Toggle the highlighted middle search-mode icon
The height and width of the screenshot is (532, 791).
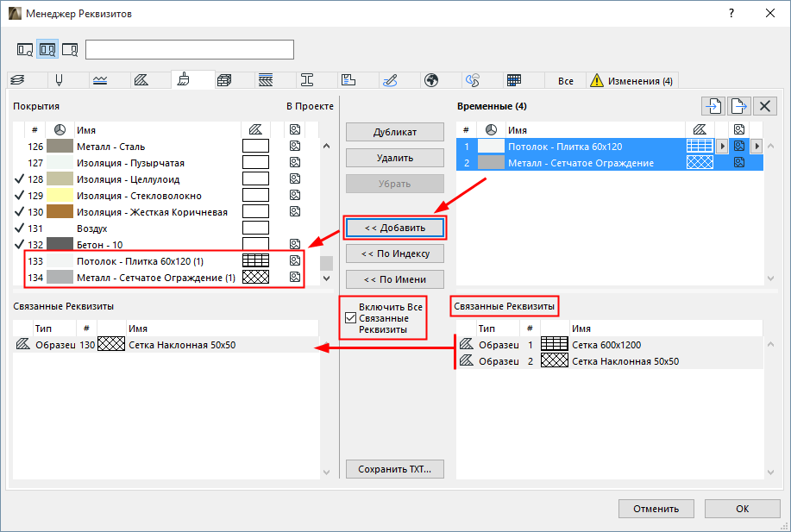[47, 49]
